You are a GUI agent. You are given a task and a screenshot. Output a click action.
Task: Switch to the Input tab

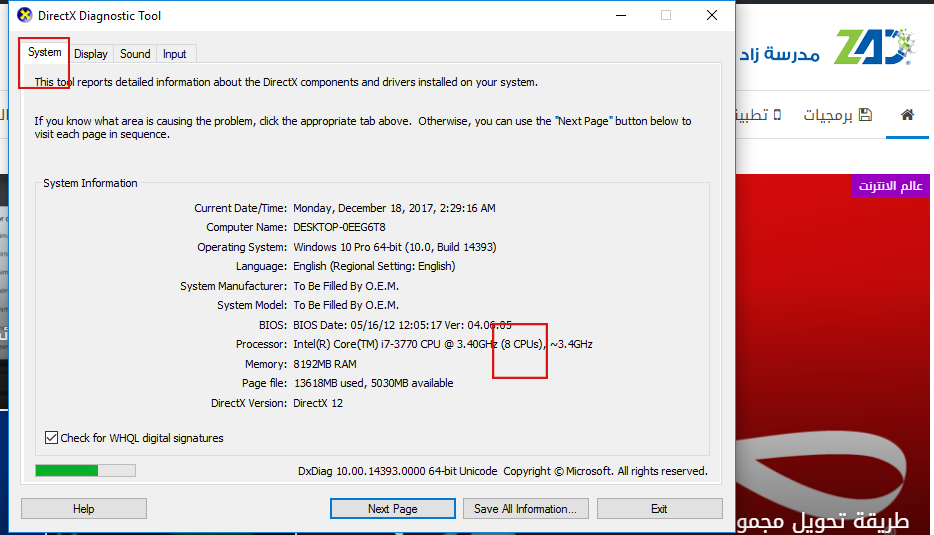pyautogui.click(x=175, y=54)
